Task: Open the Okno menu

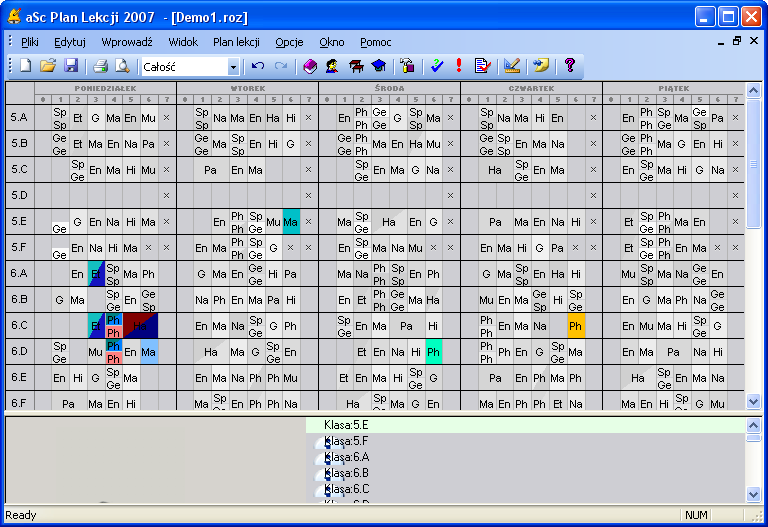Action: pyautogui.click(x=332, y=42)
